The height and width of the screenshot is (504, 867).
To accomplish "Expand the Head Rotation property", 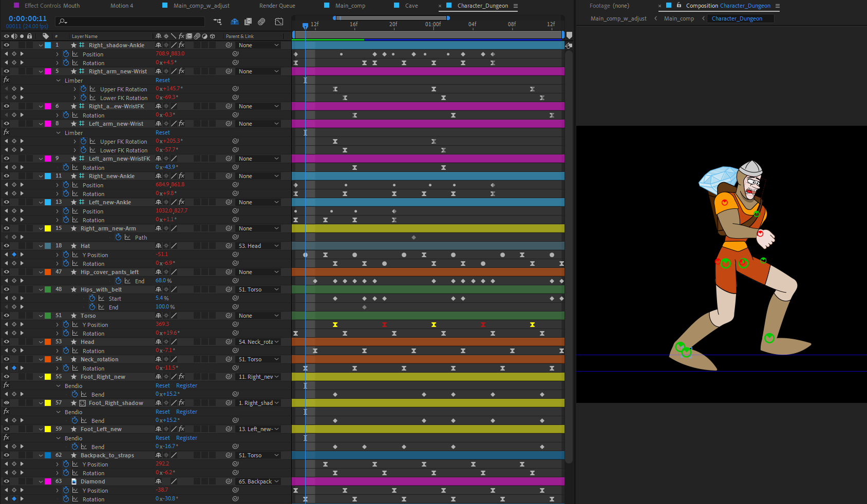I will pyautogui.click(x=57, y=351).
